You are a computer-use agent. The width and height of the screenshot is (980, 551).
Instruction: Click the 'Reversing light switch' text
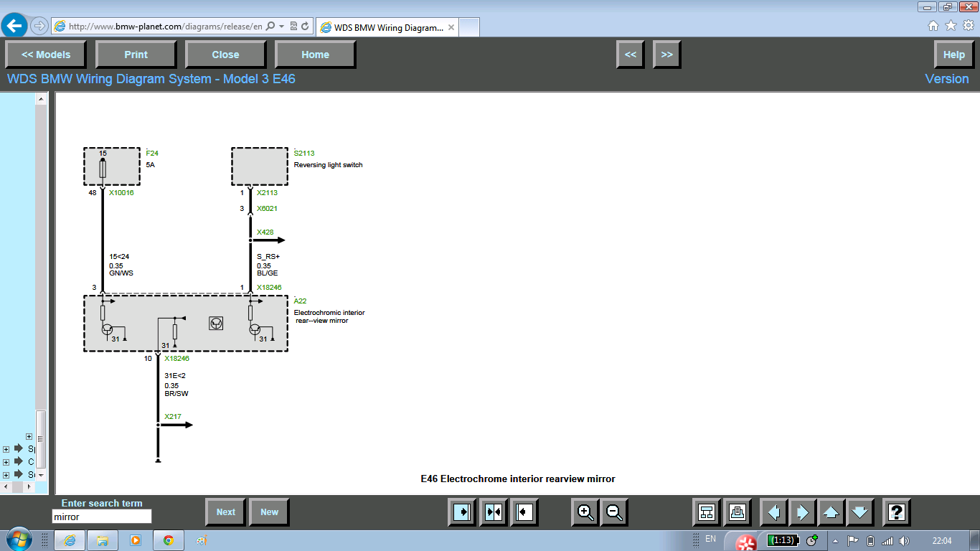(328, 165)
